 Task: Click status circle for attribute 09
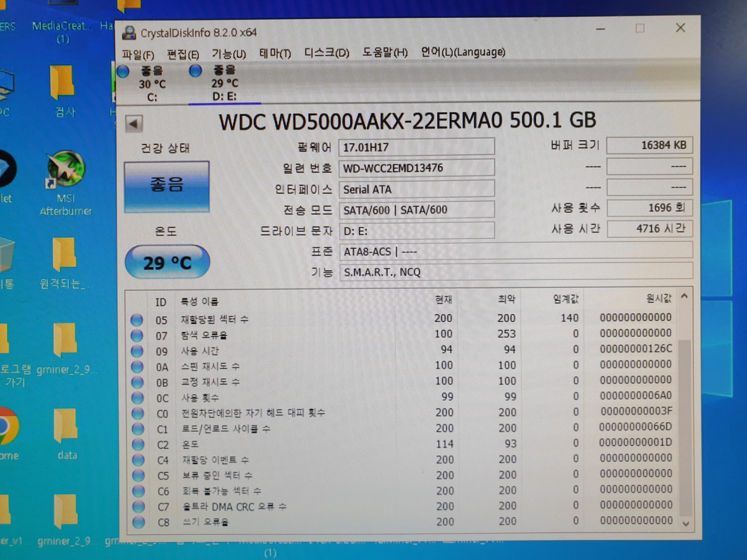(137, 351)
